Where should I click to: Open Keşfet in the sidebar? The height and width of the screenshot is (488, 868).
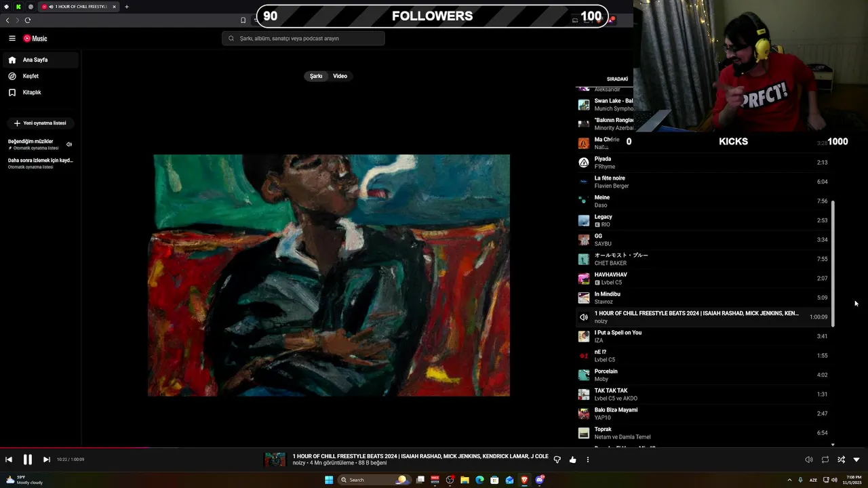pos(40,76)
